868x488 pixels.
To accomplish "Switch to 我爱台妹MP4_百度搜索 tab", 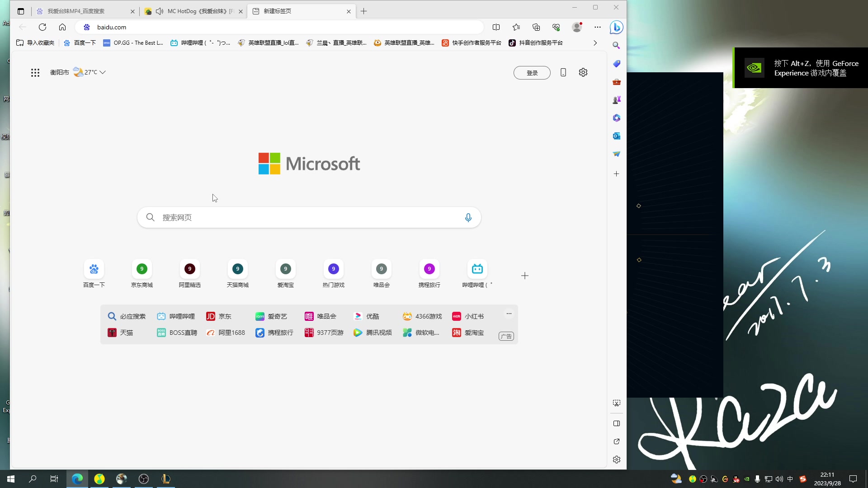I will point(84,11).
